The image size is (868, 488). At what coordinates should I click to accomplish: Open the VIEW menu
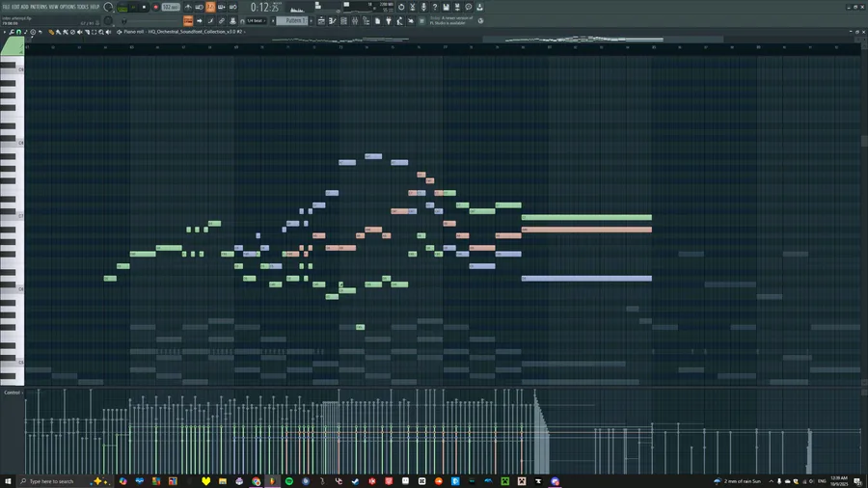[x=53, y=7]
